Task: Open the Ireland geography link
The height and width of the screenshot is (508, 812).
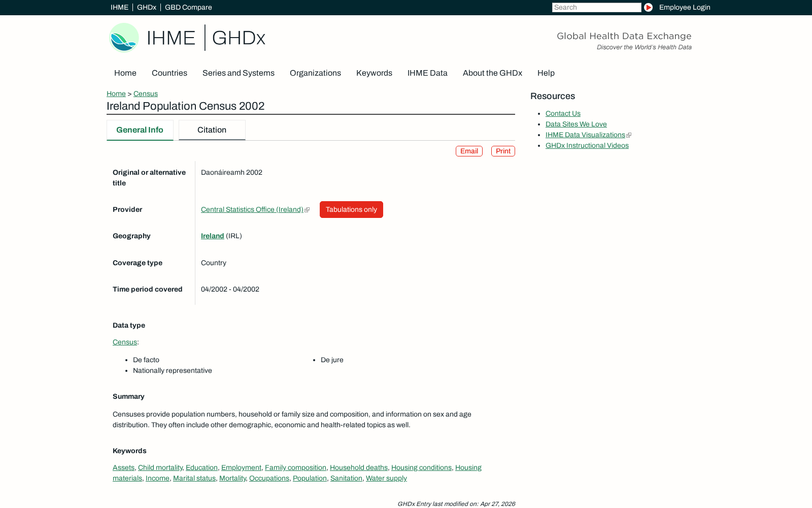Action: pyautogui.click(x=212, y=236)
